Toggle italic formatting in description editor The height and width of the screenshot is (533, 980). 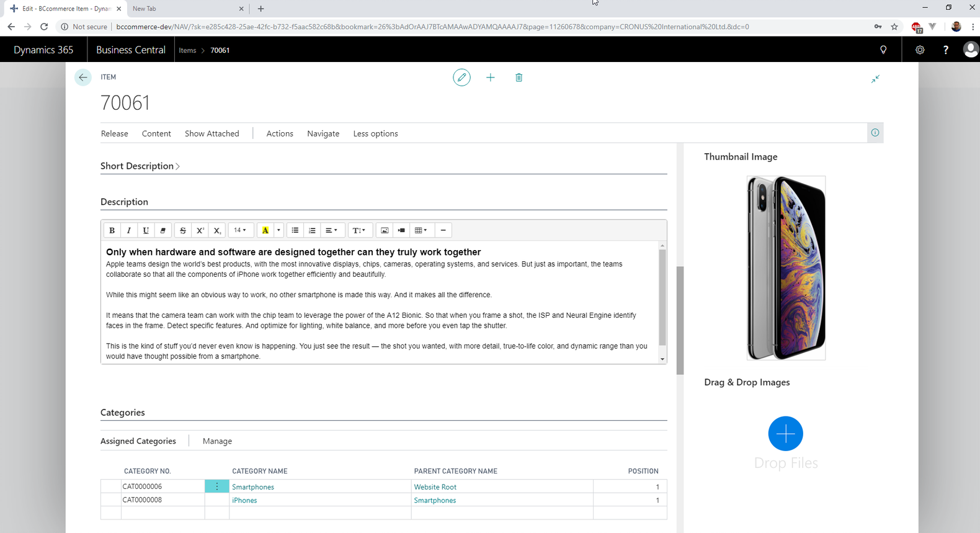[129, 230]
